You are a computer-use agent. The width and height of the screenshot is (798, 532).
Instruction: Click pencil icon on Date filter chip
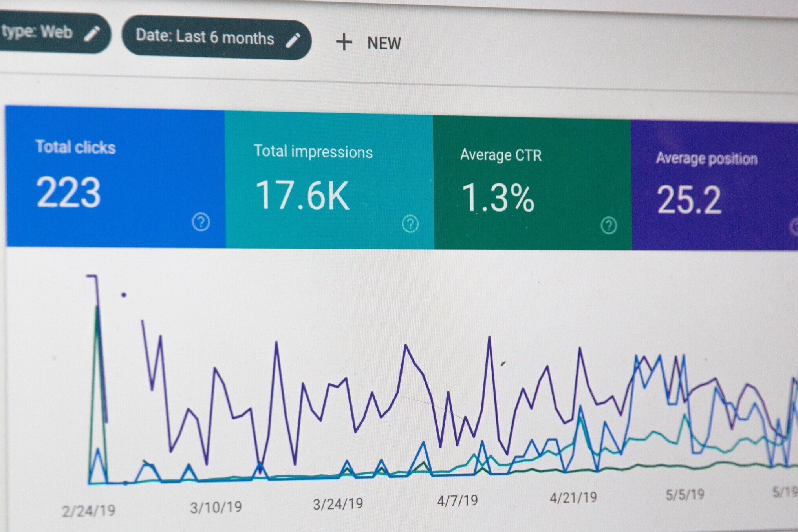(x=293, y=40)
